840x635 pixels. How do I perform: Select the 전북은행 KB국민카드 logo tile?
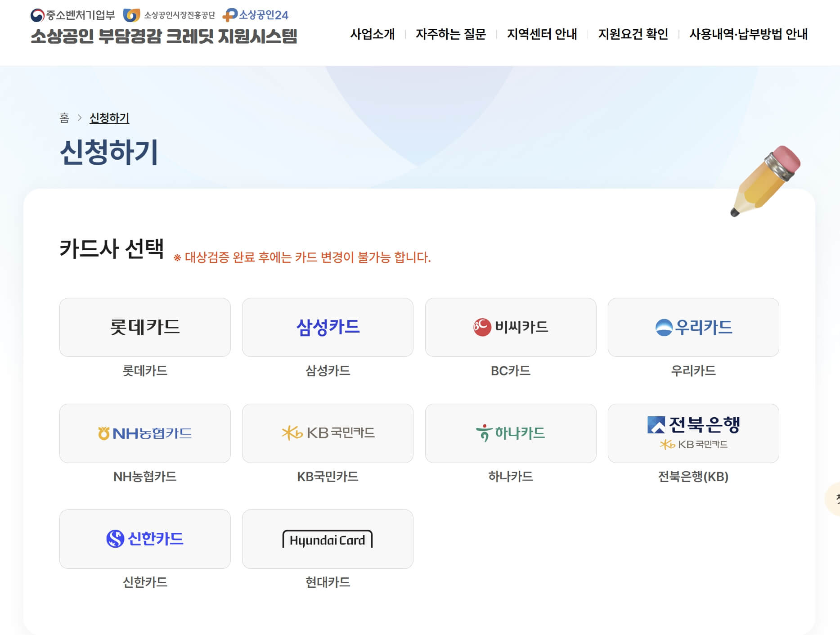tap(693, 433)
